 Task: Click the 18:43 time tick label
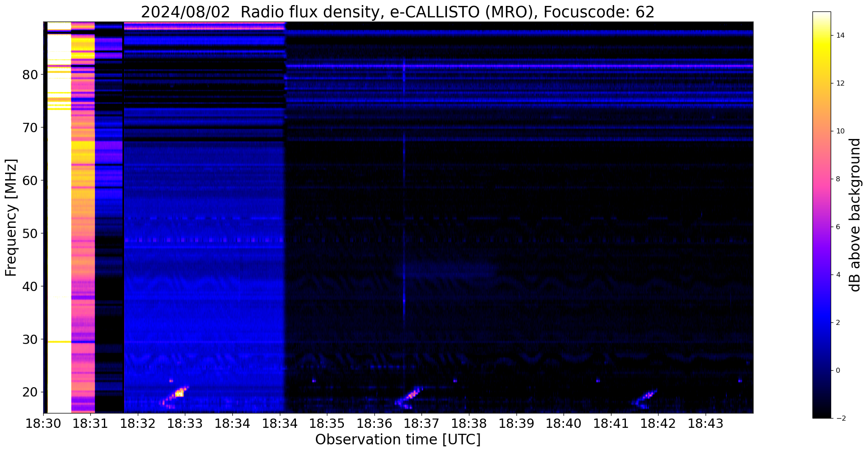click(x=706, y=424)
